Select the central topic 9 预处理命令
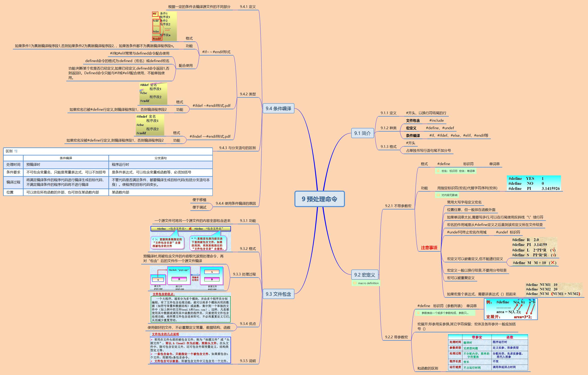This screenshot has height=375, width=588. (x=319, y=199)
